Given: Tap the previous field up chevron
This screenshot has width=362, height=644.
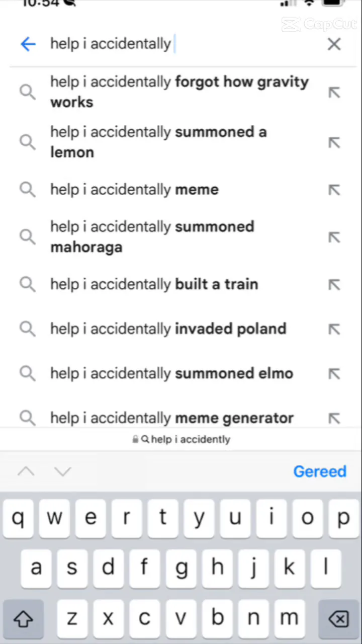Looking at the screenshot, I should 26,471.
